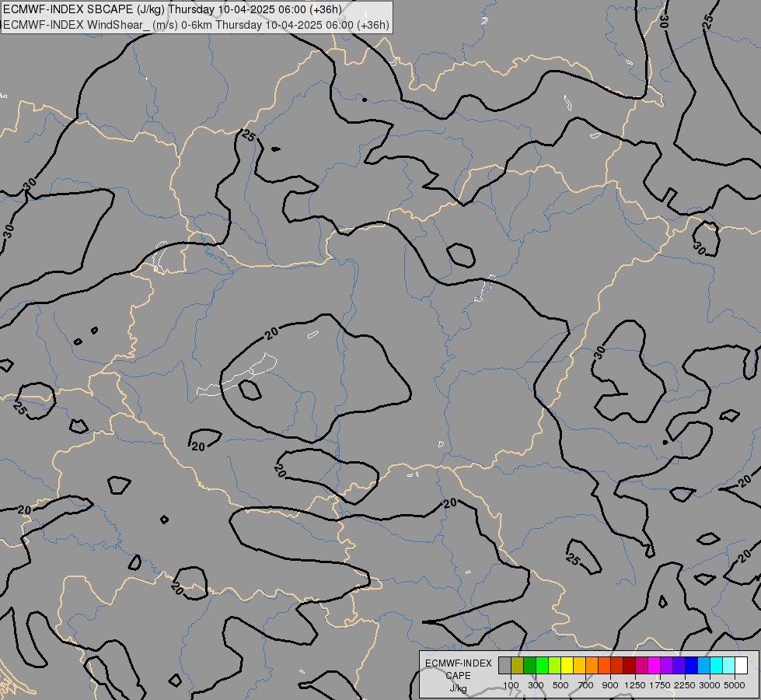Image resolution: width=761 pixels, height=700 pixels.
Task: Click the 3000 value on the legend scale
Action: pos(710,685)
